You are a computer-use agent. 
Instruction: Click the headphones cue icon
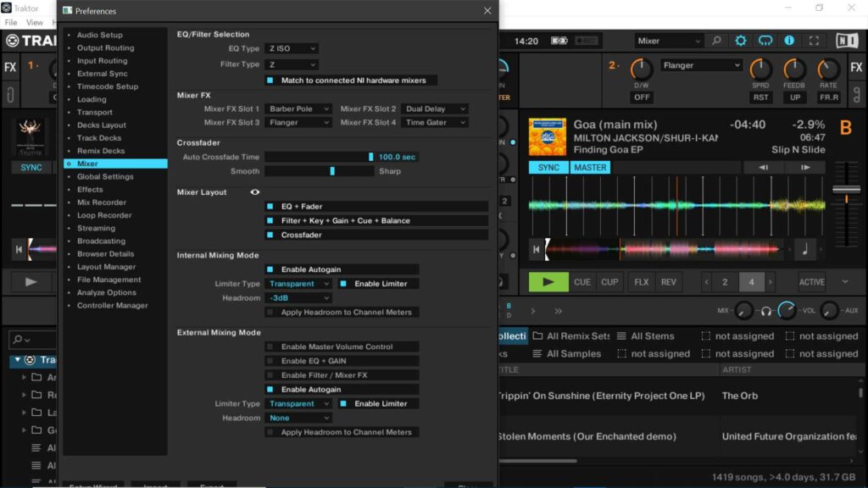765,311
